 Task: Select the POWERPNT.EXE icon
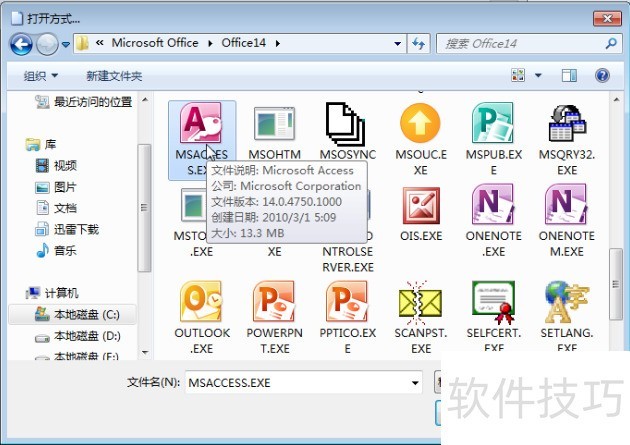click(274, 302)
